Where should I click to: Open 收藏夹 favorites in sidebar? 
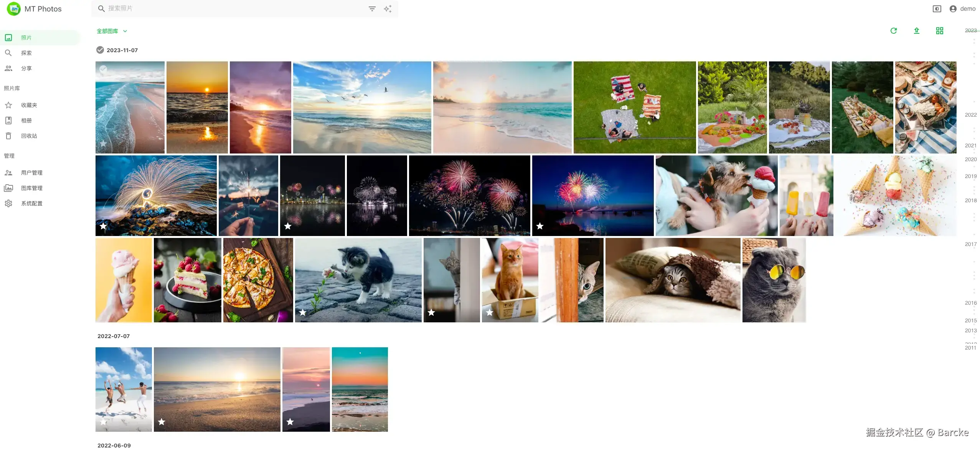pos(29,105)
